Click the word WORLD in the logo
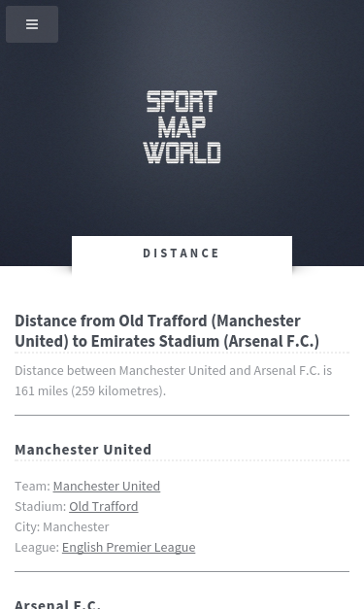The height and width of the screenshot is (609, 364). pos(182,152)
